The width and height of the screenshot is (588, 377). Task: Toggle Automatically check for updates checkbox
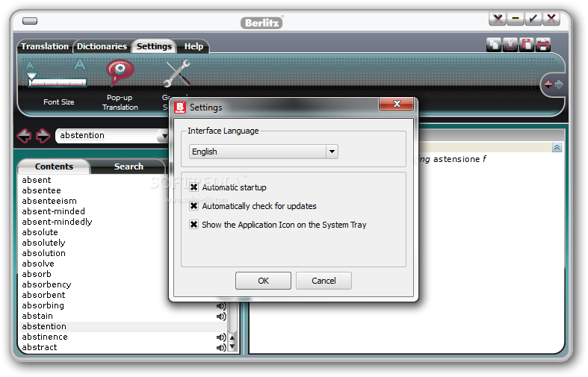194,206
